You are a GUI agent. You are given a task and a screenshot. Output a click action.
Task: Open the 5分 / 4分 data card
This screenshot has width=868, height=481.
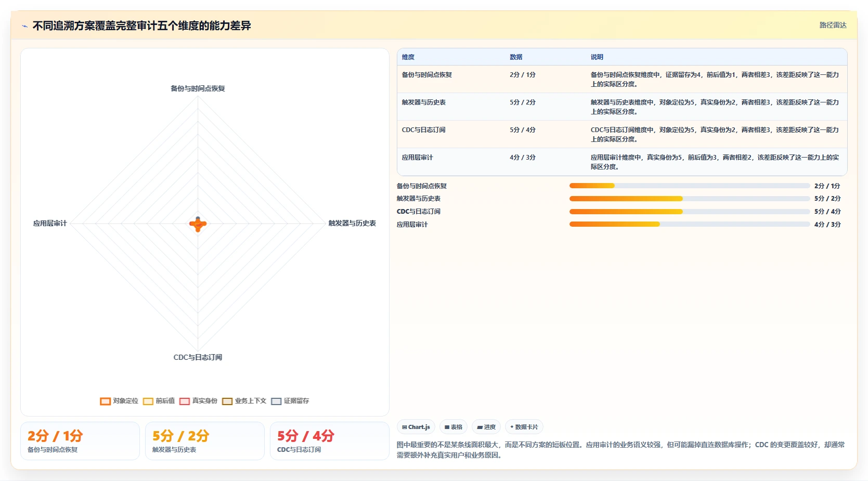330,441
